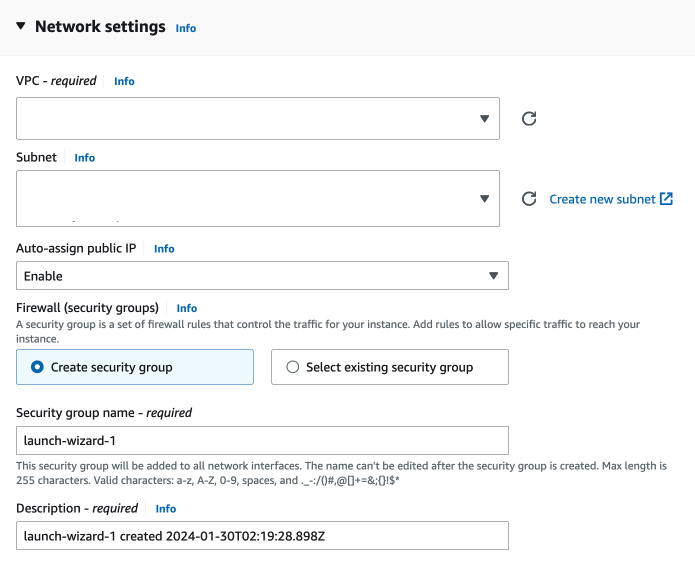Refresh the VPC list

pyautogui.click(x=530, y=119)
